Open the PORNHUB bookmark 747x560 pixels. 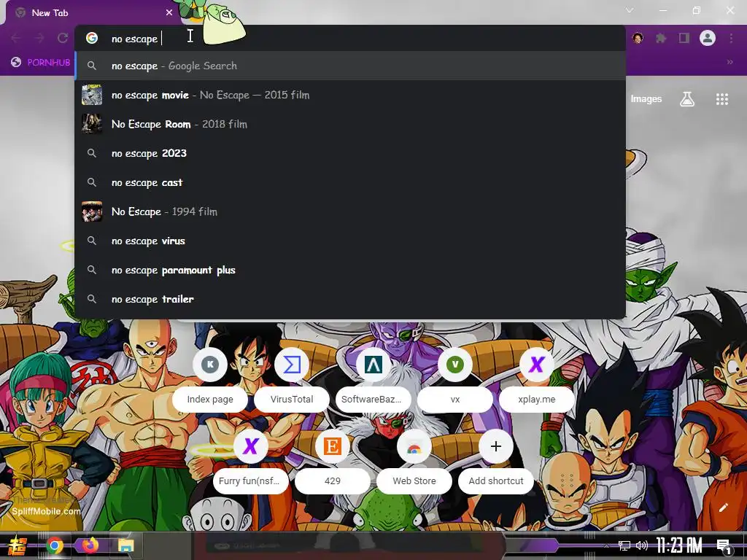point(41,63)
